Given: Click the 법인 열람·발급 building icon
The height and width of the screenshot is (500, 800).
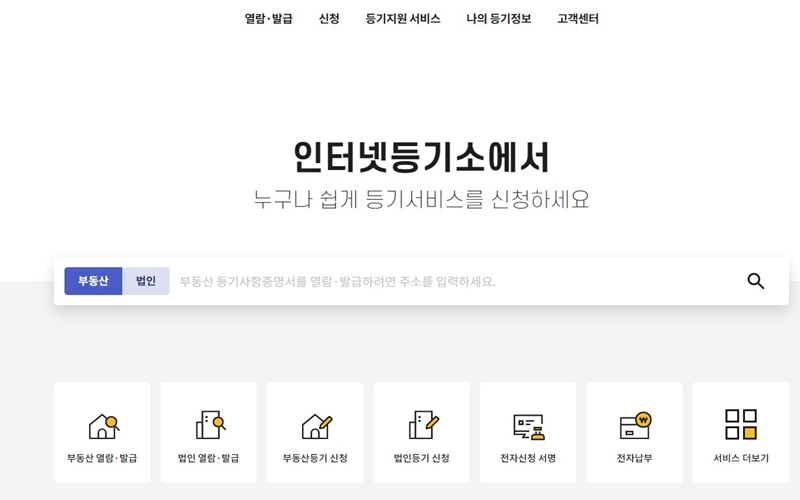Looking at the screenshot, I should pos(210,424).
